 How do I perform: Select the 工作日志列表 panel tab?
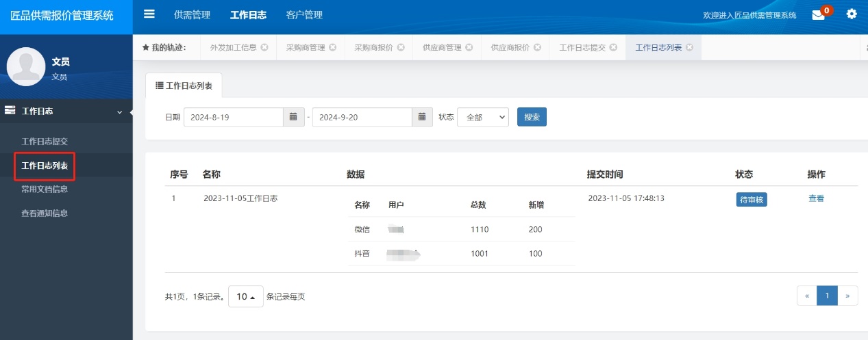coord(184,86)
